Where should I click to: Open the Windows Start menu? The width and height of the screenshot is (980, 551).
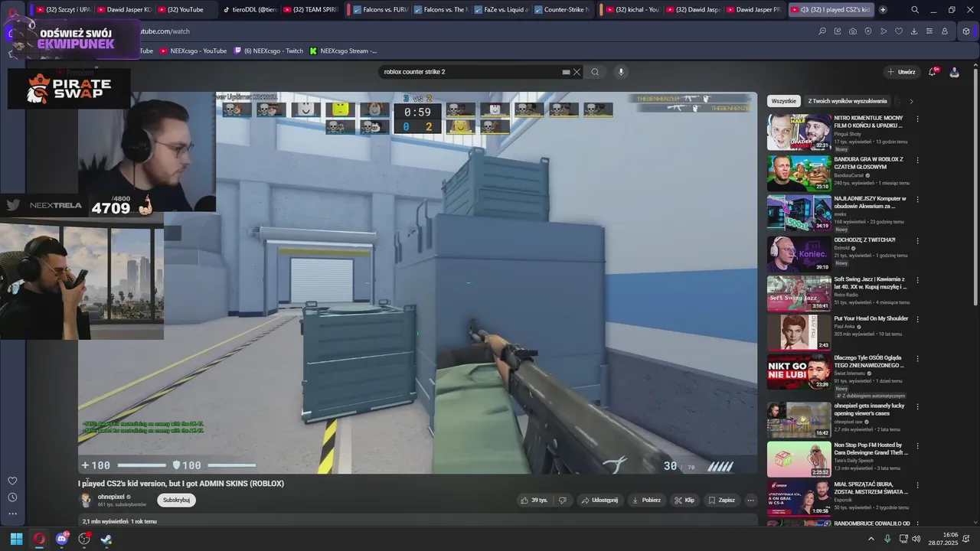pyautogui.click(x=16, y=539)
